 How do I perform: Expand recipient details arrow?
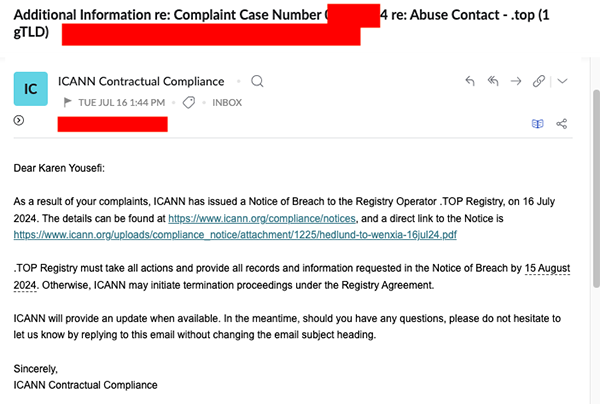coord(19,121)
